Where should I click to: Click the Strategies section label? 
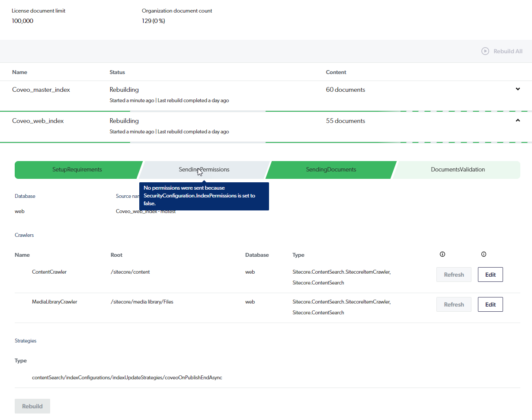click(26, 341)
